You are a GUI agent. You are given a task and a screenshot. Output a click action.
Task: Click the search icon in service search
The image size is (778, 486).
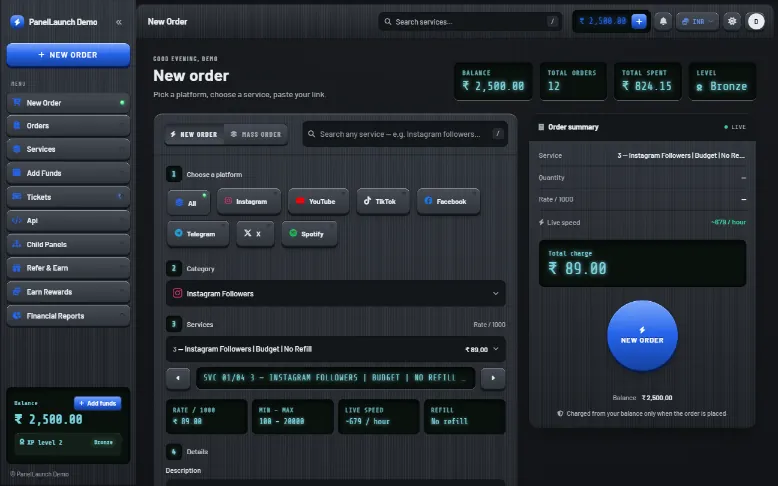pos(312,134)
